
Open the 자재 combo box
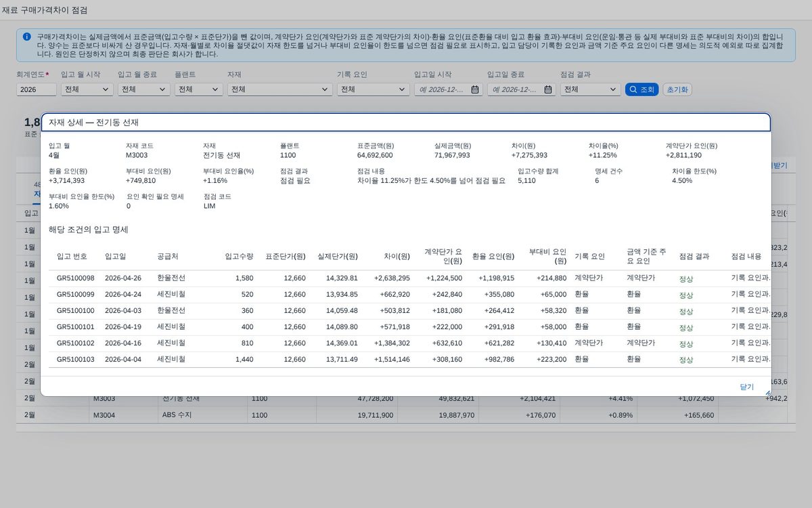pos(279,89)
